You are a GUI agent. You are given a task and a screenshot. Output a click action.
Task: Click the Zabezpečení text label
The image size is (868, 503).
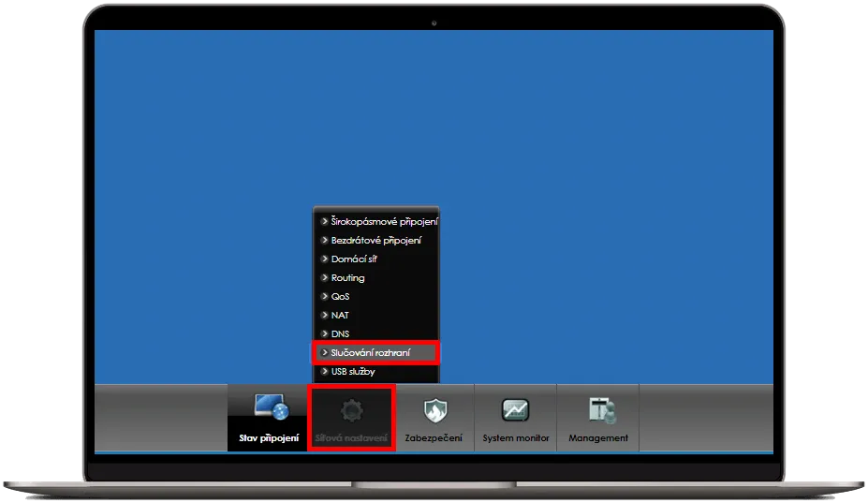[x=433, y=438]
